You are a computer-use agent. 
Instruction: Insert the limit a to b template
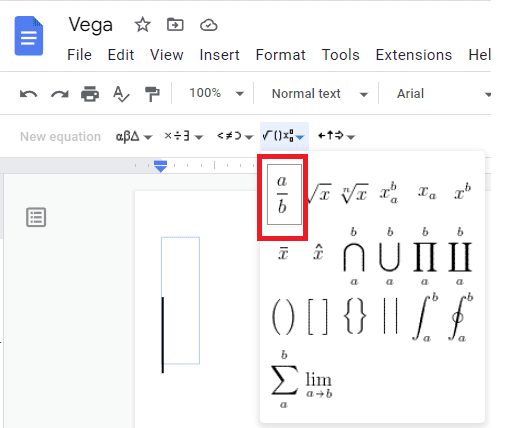(x=319, y=385)
